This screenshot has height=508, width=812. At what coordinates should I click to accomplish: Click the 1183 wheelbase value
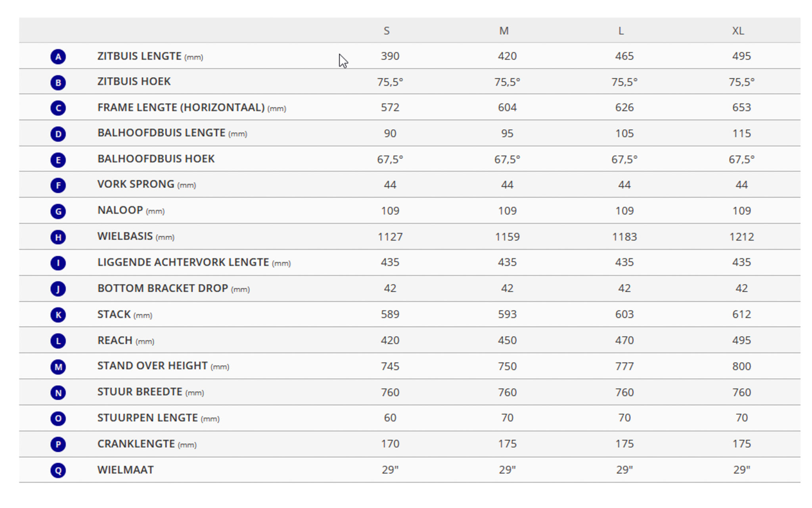[x=624, y=237]
